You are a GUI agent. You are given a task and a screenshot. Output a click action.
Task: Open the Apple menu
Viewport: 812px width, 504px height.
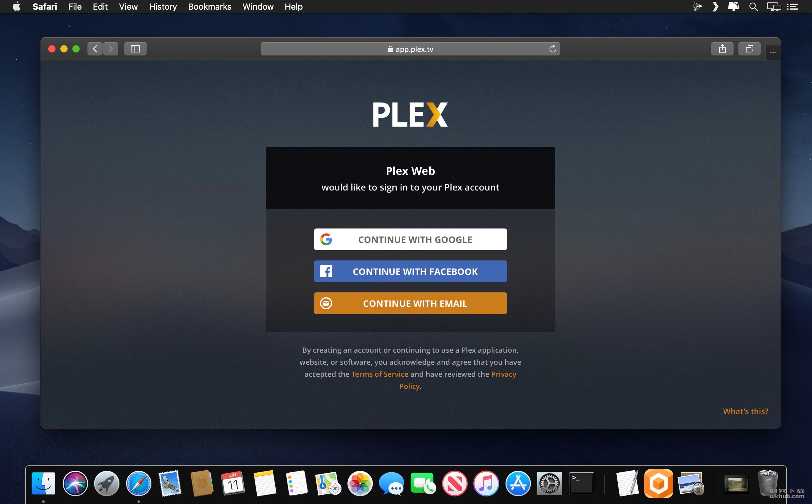pos(16,7)
